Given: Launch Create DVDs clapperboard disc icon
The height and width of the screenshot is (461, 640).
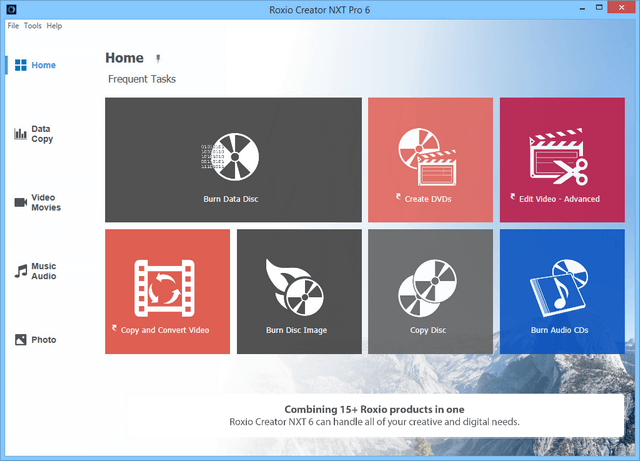Looking at the screenshot, I should (427, 157).
